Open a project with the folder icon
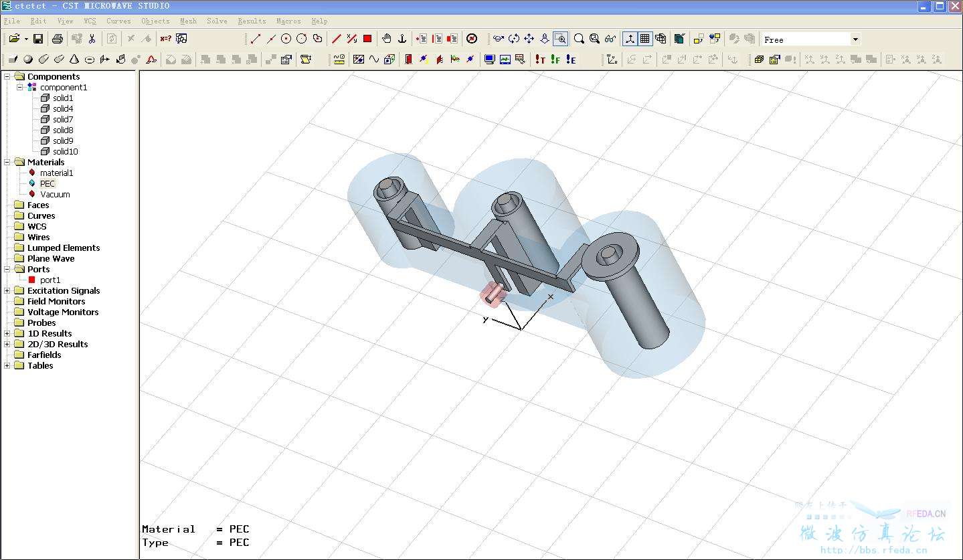The height and width of the screenshot is (560, 963). point(14,39)
